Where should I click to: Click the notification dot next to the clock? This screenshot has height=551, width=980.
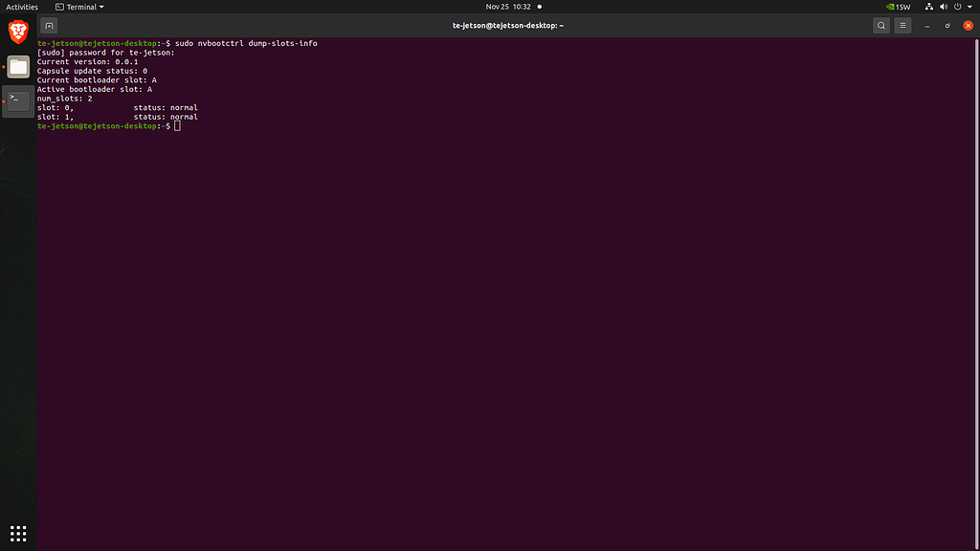pyautogui.click(x=539, y=6)
